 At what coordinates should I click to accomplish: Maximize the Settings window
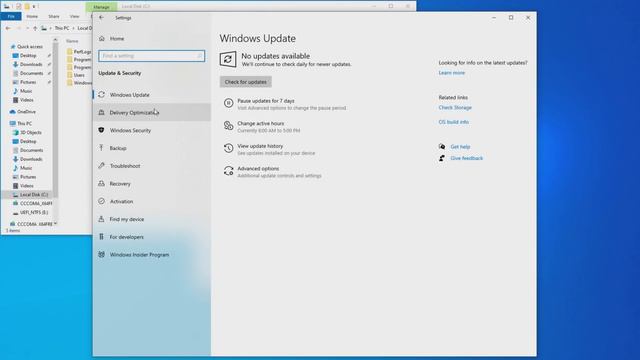coord(511,18)
